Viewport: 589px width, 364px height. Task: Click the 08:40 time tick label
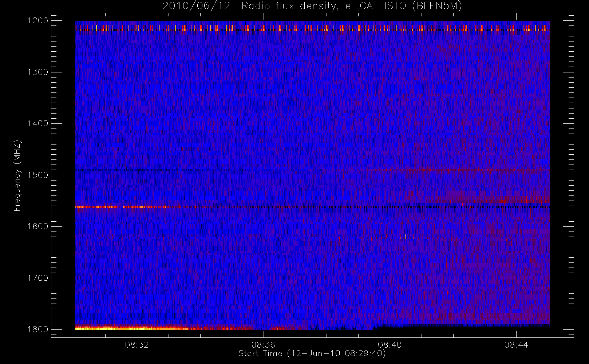390,345
